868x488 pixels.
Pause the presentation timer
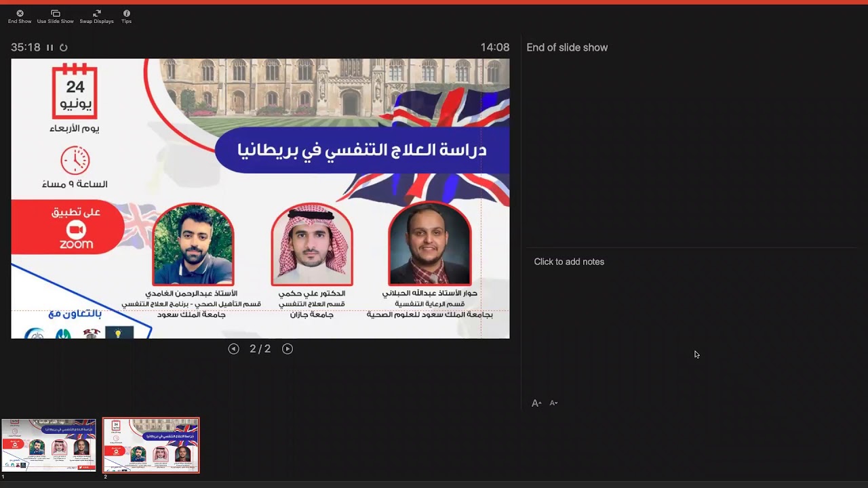[x=50, y=47]
